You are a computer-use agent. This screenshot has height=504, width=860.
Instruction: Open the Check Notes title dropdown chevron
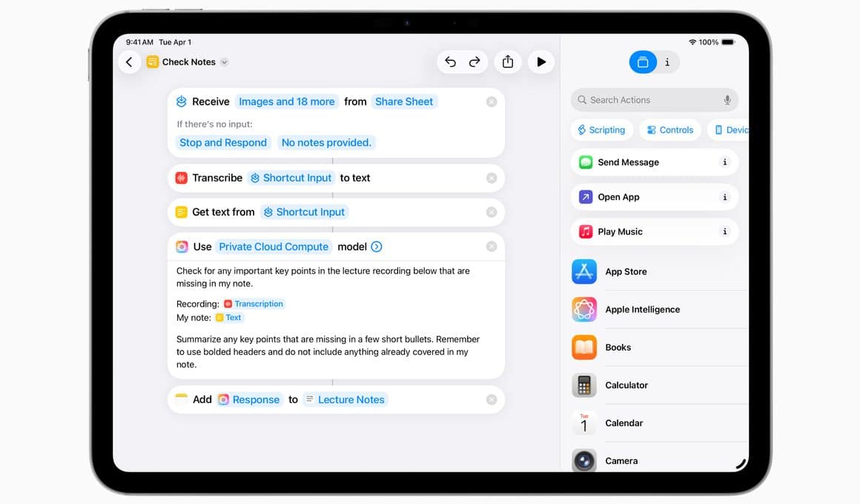click(224, 62)
